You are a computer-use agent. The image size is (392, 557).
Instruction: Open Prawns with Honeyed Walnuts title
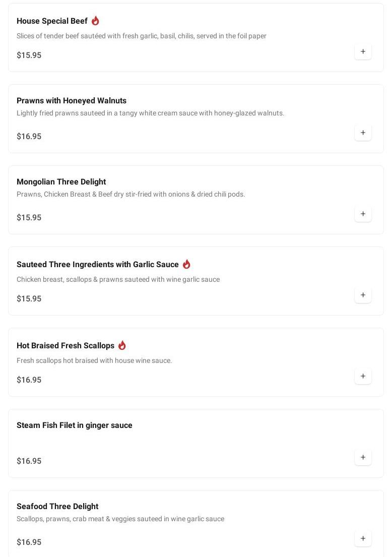[72, 101]
